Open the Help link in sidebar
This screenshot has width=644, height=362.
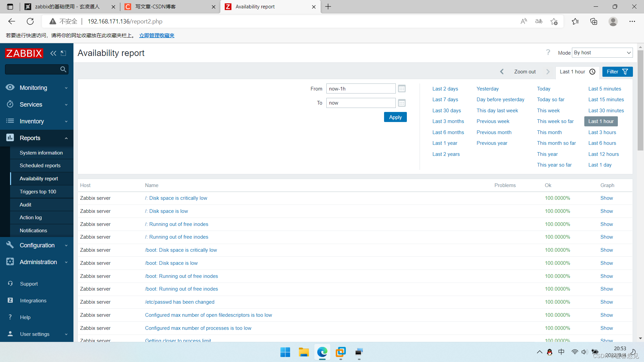[x=25, y=317]
